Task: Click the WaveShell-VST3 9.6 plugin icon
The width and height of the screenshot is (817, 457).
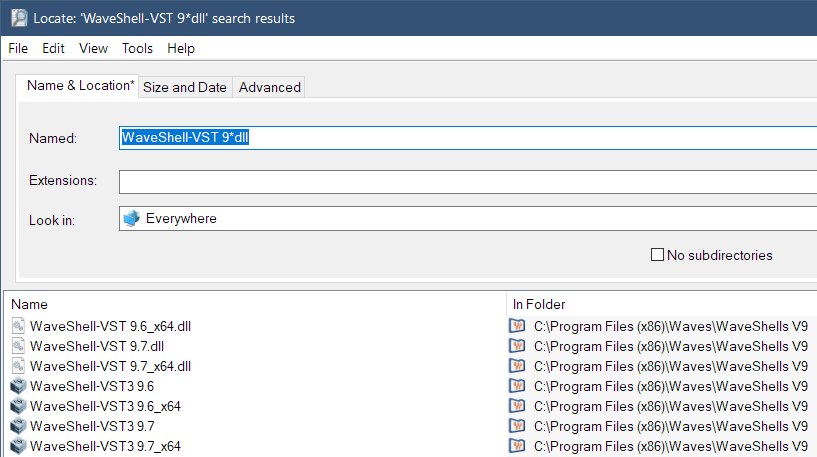Action: pos(18,386)
